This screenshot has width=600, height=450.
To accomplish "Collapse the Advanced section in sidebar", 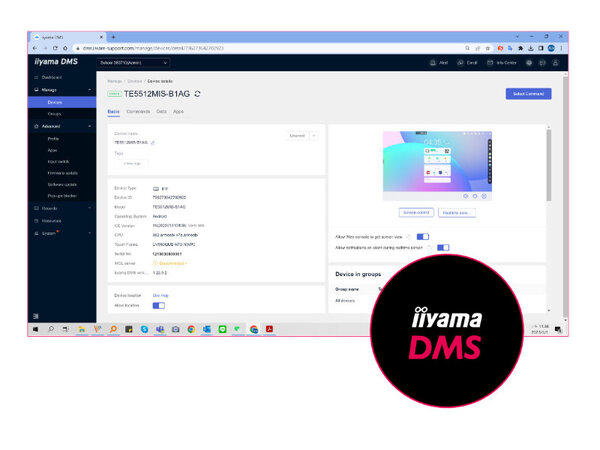I will pyautogui.click(x=89, y=126).
